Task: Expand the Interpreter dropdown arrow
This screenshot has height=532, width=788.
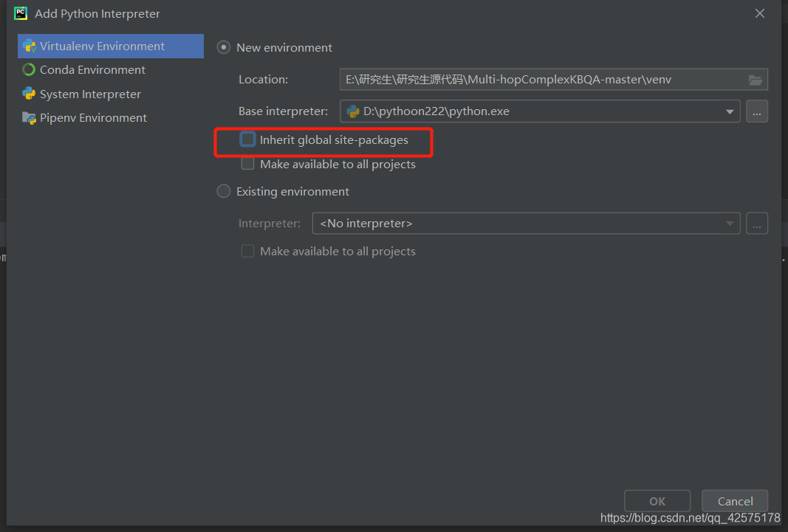Action: (x=730, y=224)
